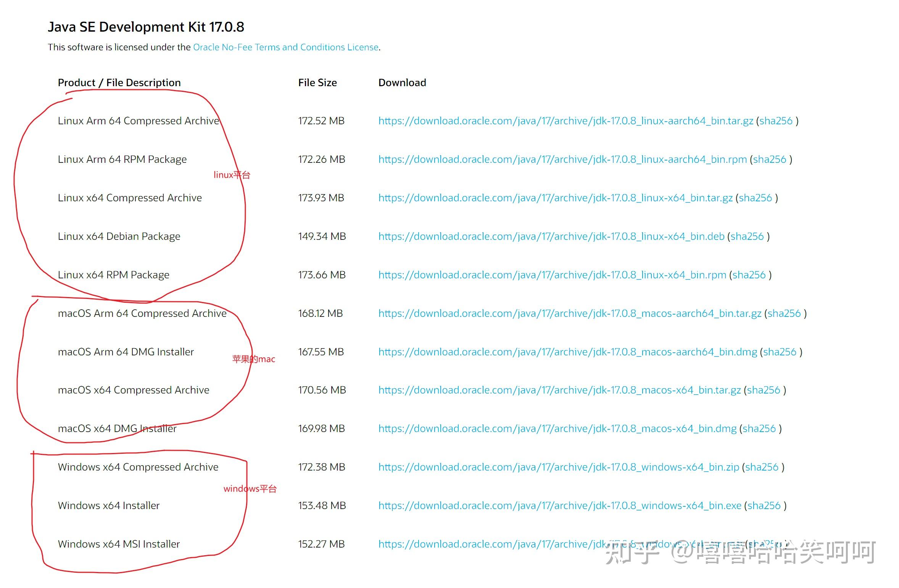Download the macos-aarch64 dmg installer
Image resolution: width=899 pixels, height=588 pixels.
pyautogui.click(x=567, y=352)
